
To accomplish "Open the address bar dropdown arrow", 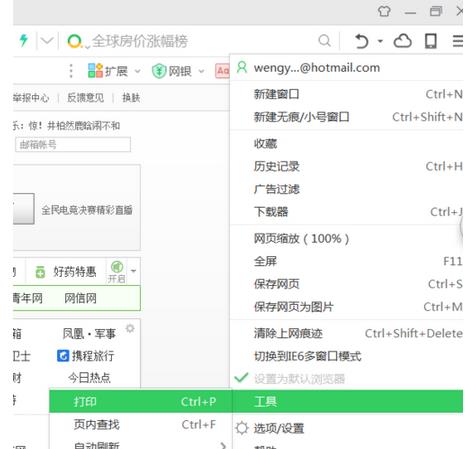I will [47, 41].
